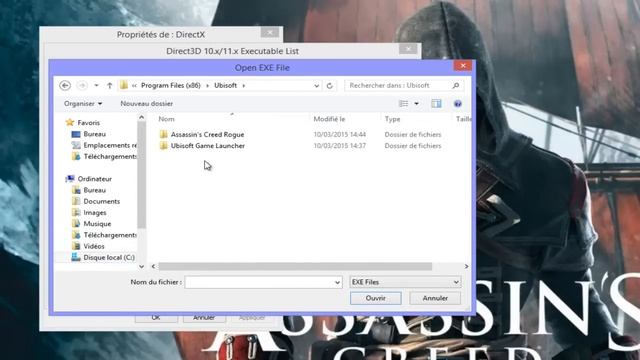Screen dimensions: 640x360
Task: Click Annuler in Open EXE File dialog
Action: point(435,298)
